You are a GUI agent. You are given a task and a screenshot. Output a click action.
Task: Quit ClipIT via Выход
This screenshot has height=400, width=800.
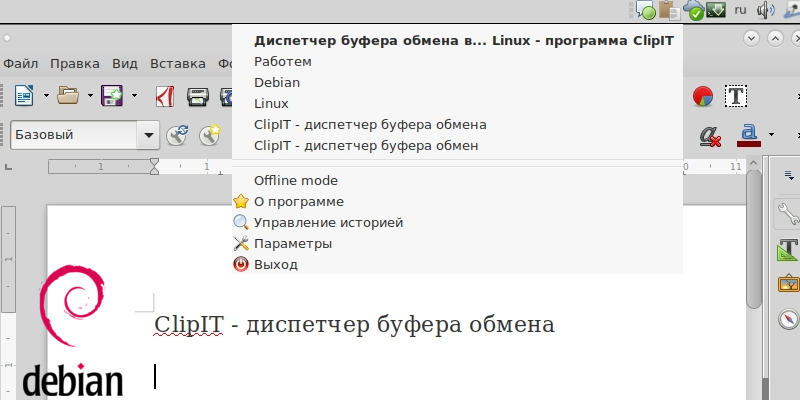point(457,264)
